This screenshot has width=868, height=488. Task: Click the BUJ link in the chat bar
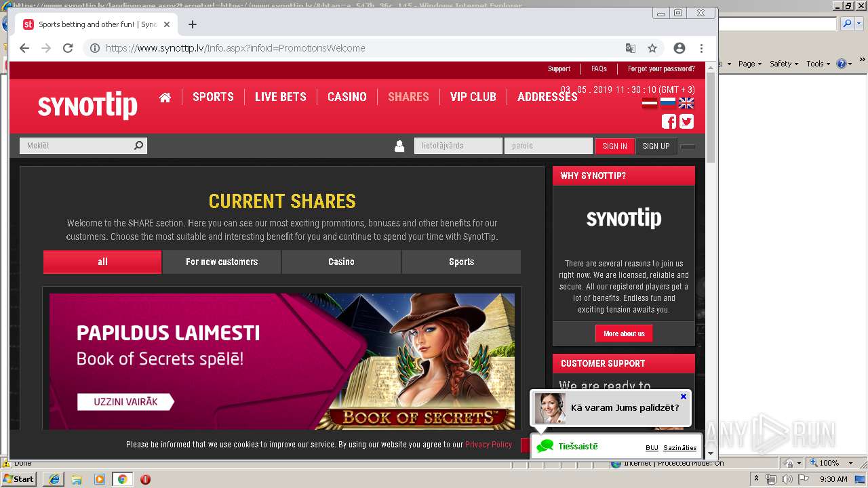point(652,447)
